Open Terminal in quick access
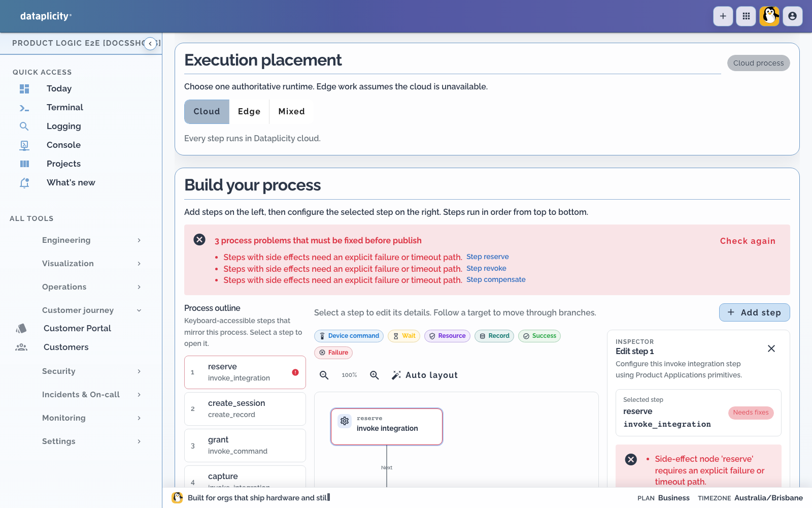This screenshot has height=508, width=812. (x=64, y=108)
